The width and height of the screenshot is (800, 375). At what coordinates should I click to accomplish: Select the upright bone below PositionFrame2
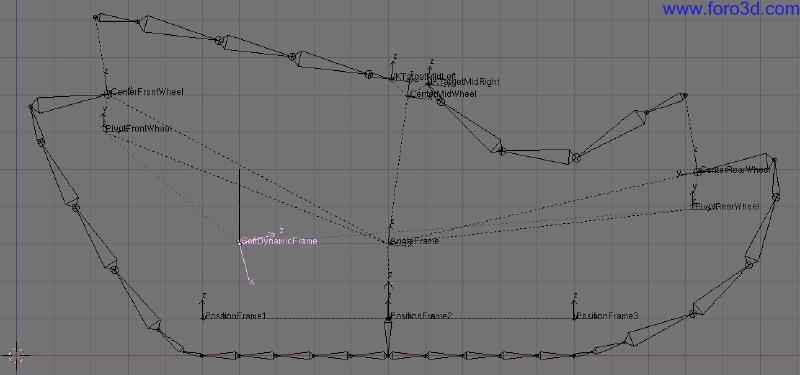pos(388,337)
